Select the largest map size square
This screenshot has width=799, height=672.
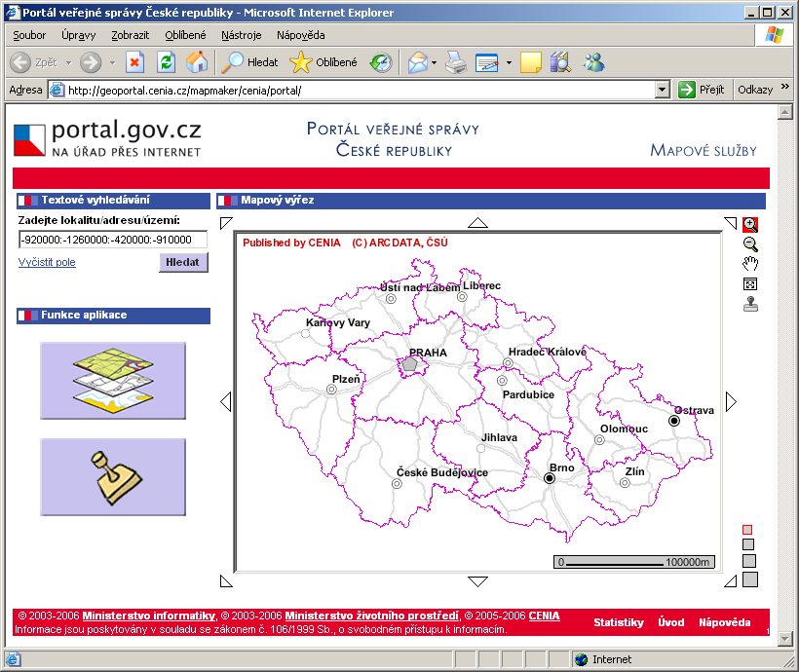750,579
